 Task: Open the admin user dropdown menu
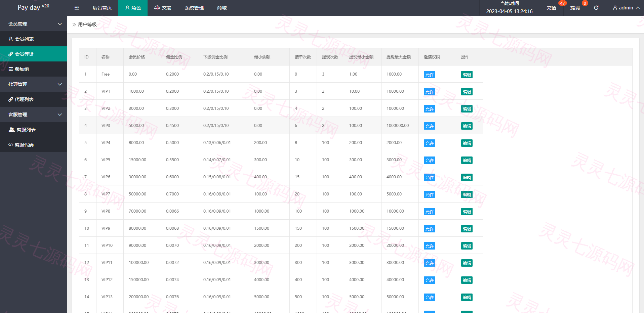tap(626, 8)
